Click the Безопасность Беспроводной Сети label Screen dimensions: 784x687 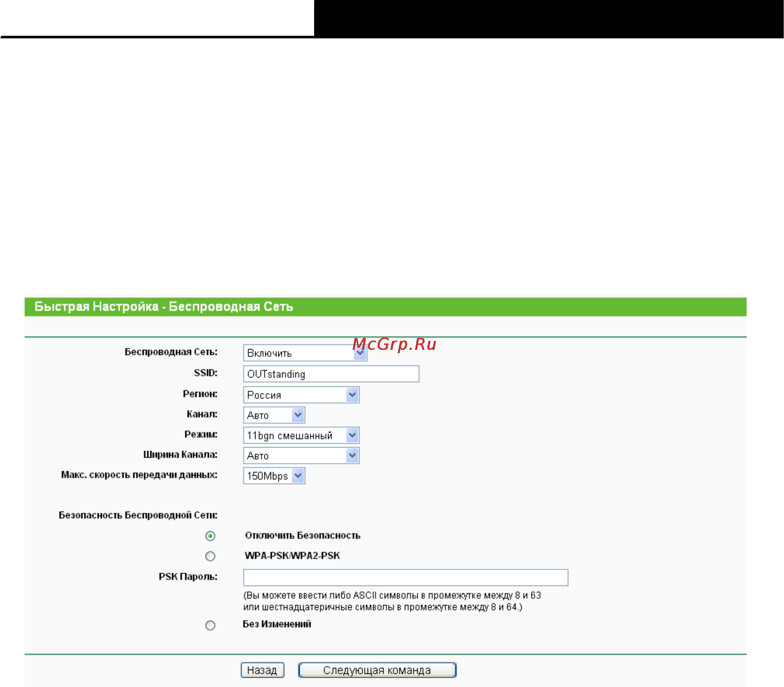pos(138,515)
